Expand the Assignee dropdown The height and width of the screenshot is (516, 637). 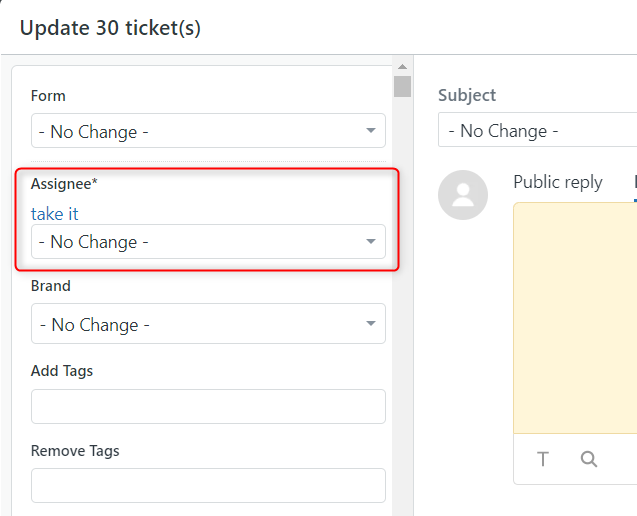(x=208, y=242)
